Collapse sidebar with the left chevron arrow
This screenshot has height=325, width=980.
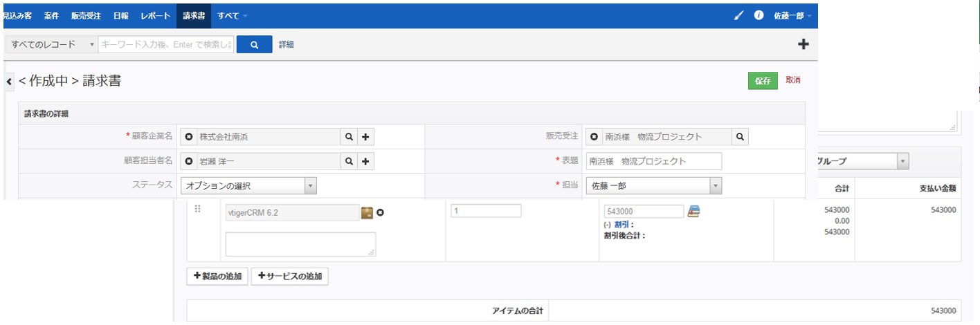(x=9, y=82)
